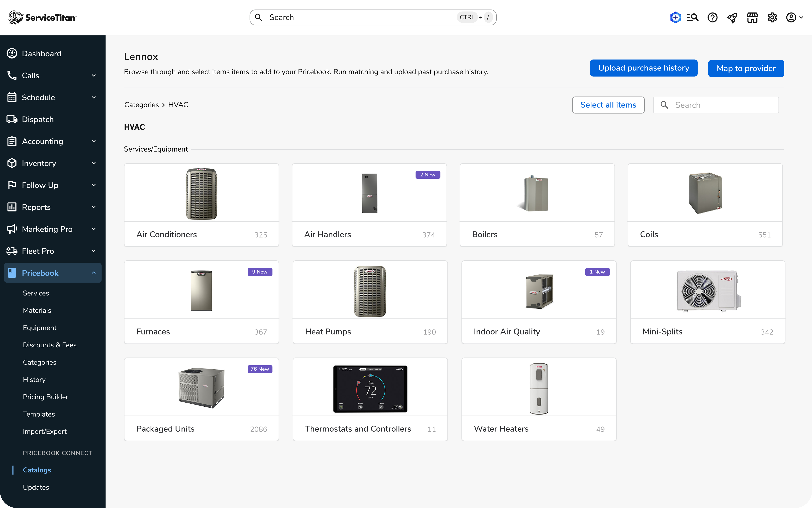Click Select all items button
Screen dimensions: 812x508
(x=608, y=105)
